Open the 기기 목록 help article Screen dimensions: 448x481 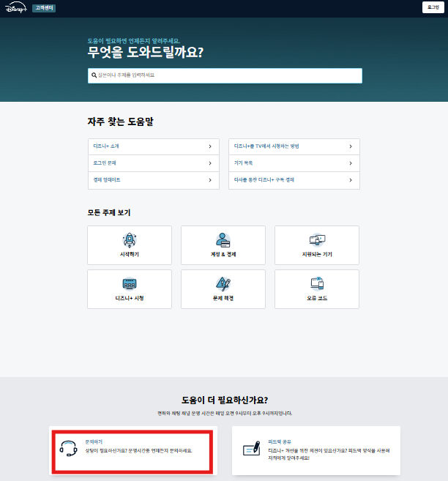(294, 163)
